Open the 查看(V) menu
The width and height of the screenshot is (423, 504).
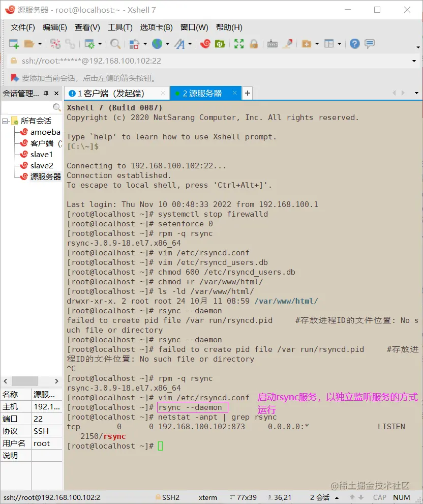pyautogui.click(x=87, y=27)
